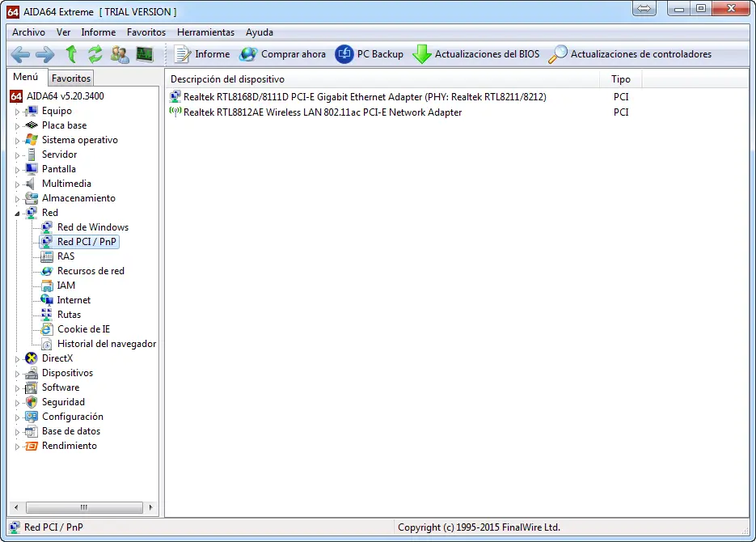Sort by Tipo column header
The height and width of the screenshot is (542, 756).
point(620,79)
